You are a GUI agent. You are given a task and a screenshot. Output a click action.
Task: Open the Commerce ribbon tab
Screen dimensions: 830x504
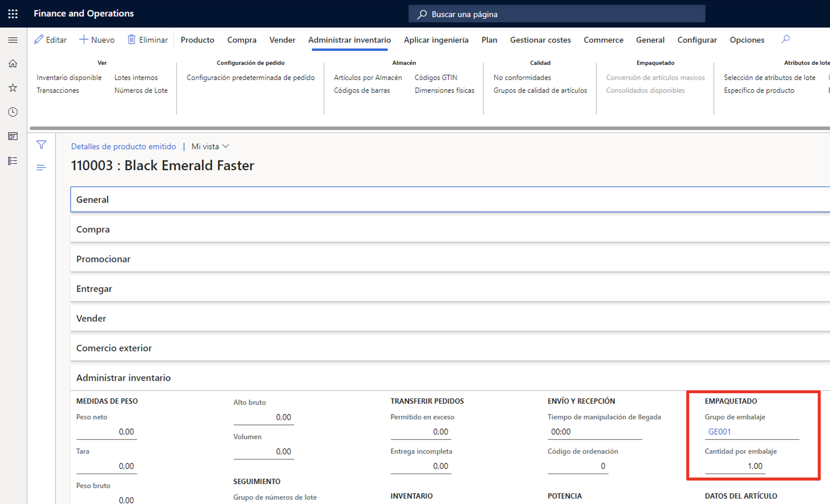click(x=603, y=40)
